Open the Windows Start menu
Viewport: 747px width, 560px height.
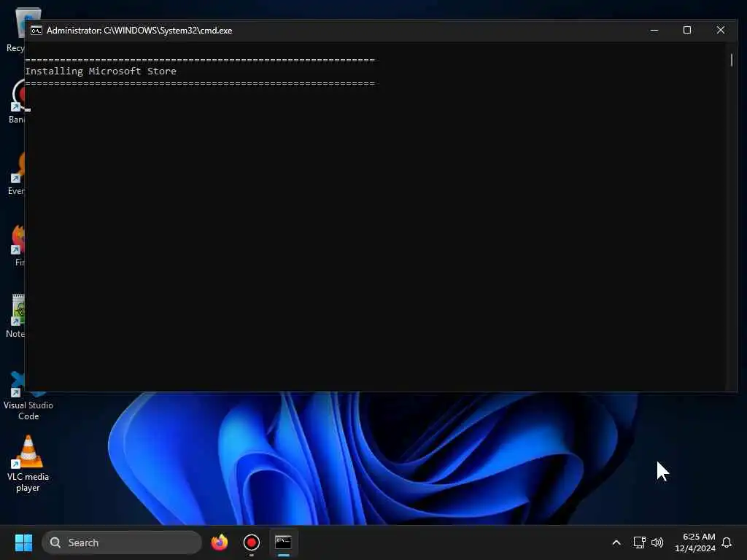pos(23,542)
